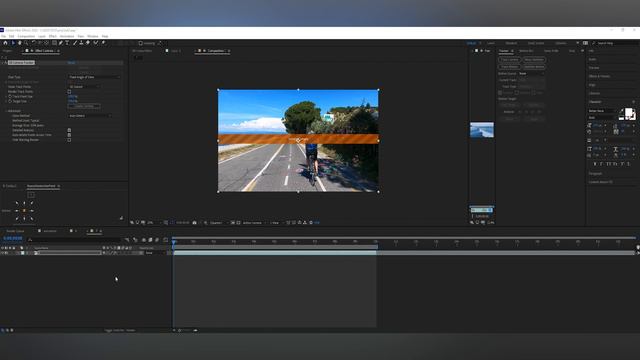Click the timeline playhead marker
Screen dimensions: 640x360
click(x=174, y=242)
